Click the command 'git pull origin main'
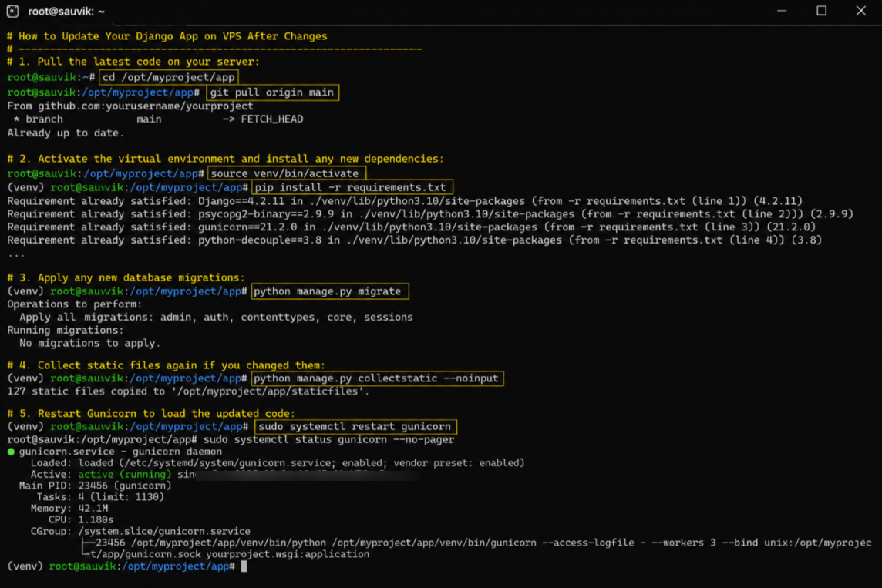 click(272, 92)
